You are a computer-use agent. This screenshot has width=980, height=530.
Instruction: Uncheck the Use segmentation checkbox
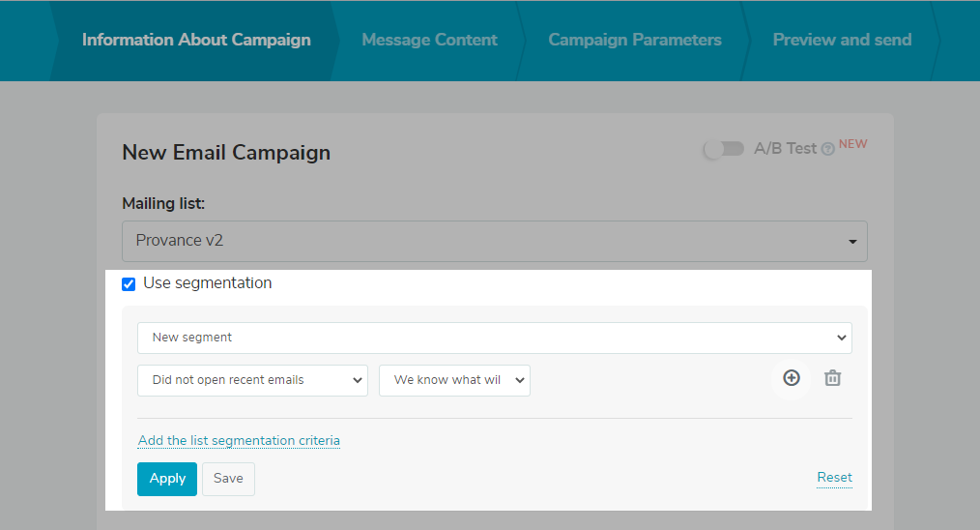129,284
